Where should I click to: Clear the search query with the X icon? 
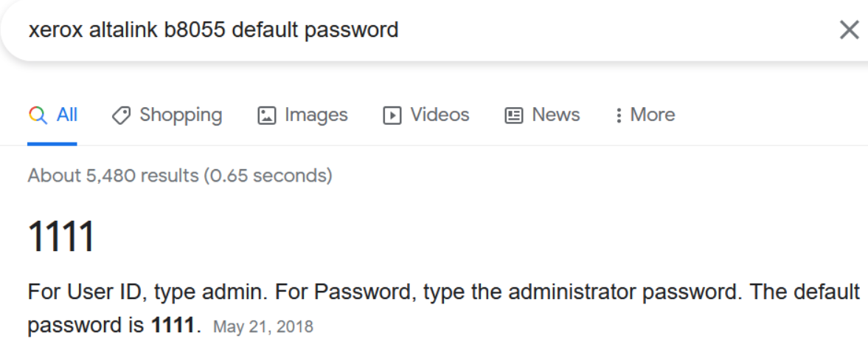[850, 30]
